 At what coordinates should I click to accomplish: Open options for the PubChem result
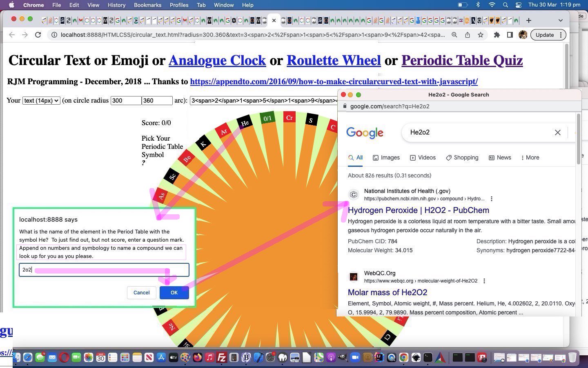[492, 199]
